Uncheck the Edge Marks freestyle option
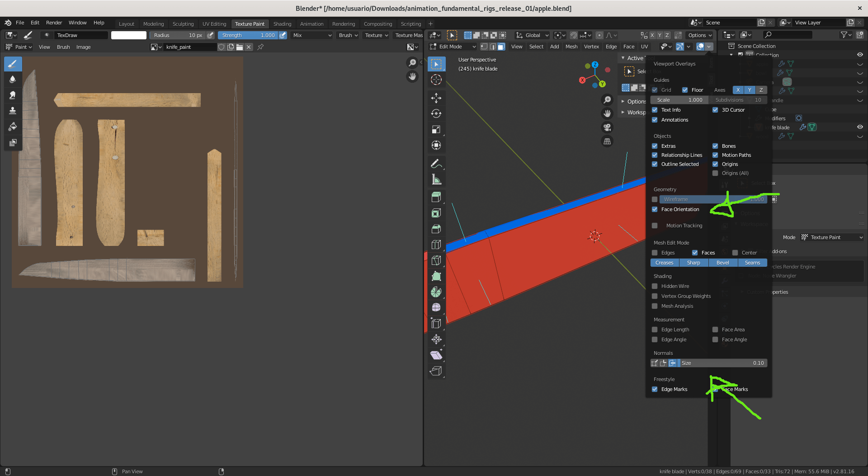This screenshot has width=868, height=476. tap(655, 389)
